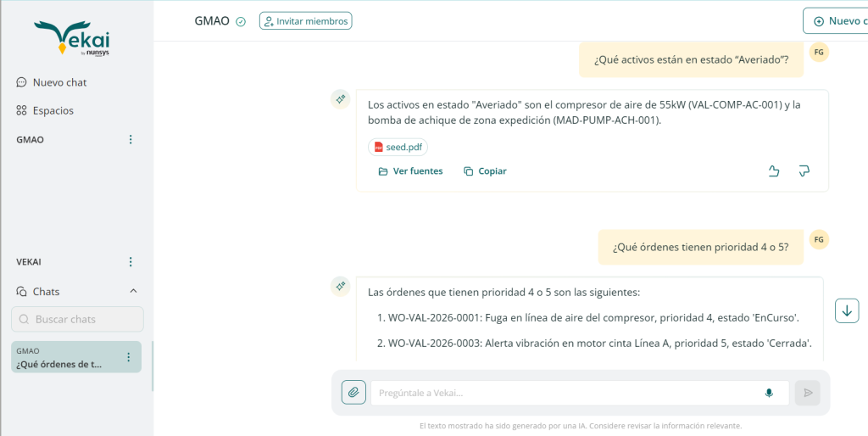Click the Buscar chats search field
Image resolution: width=868 pixels, height=436 pixels.
[x=78, y=319]
